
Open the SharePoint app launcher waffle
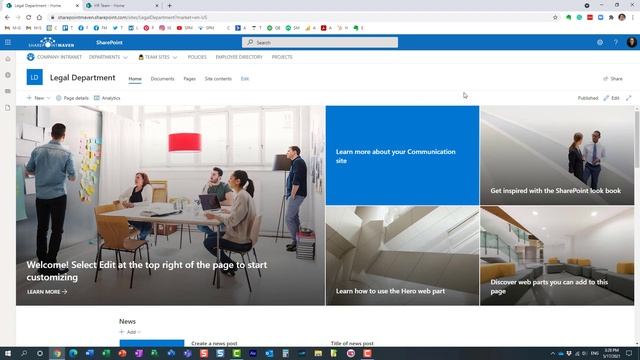tap(8, 42)
